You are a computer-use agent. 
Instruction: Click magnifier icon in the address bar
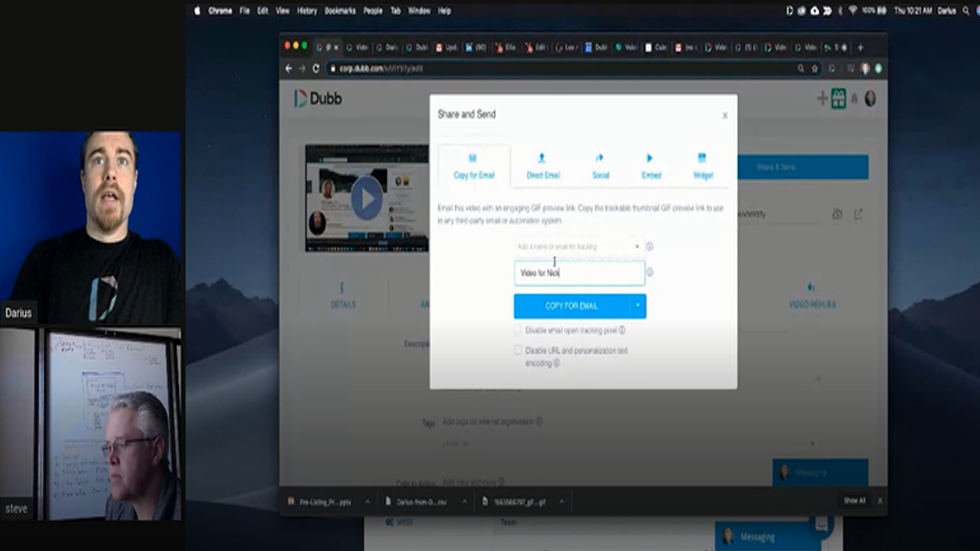click(x=801, y=68)
